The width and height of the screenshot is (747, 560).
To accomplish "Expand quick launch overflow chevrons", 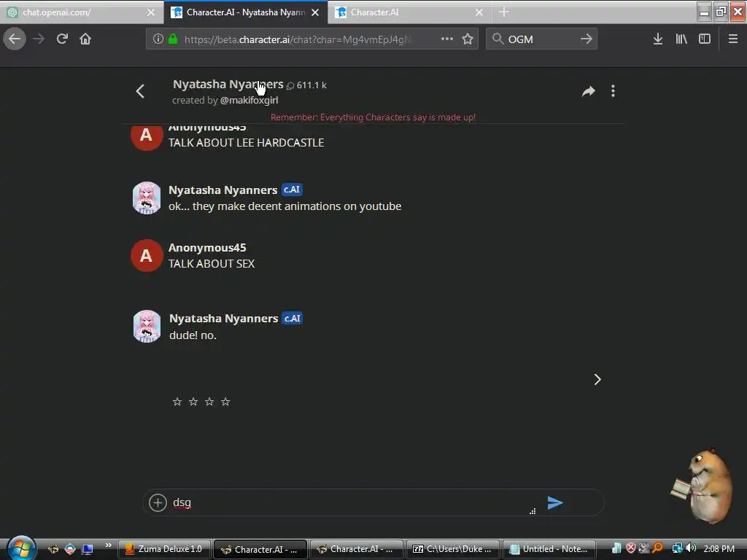I will pos(109,545).
